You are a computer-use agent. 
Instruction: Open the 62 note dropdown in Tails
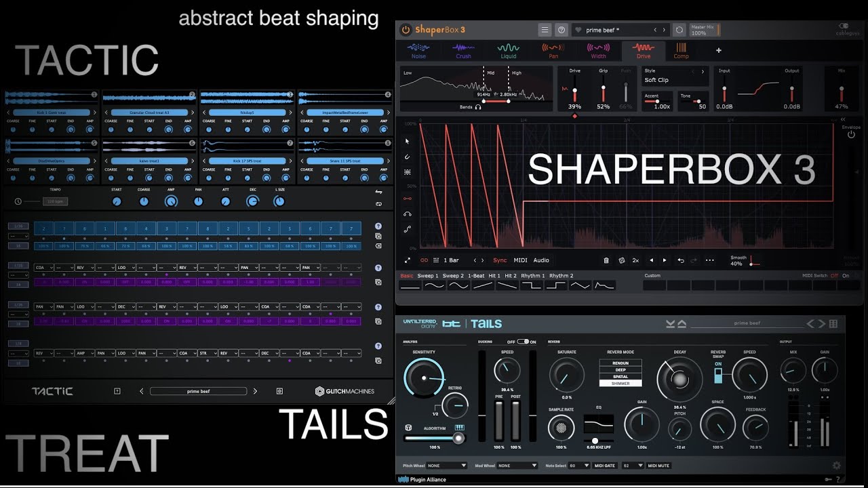[x=633, y=466]
